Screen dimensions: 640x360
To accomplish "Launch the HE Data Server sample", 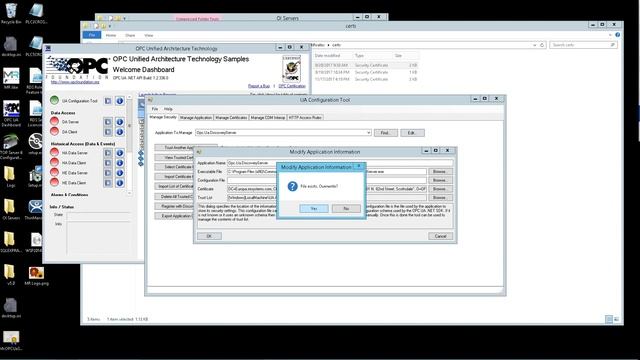I will pos(108,173).
